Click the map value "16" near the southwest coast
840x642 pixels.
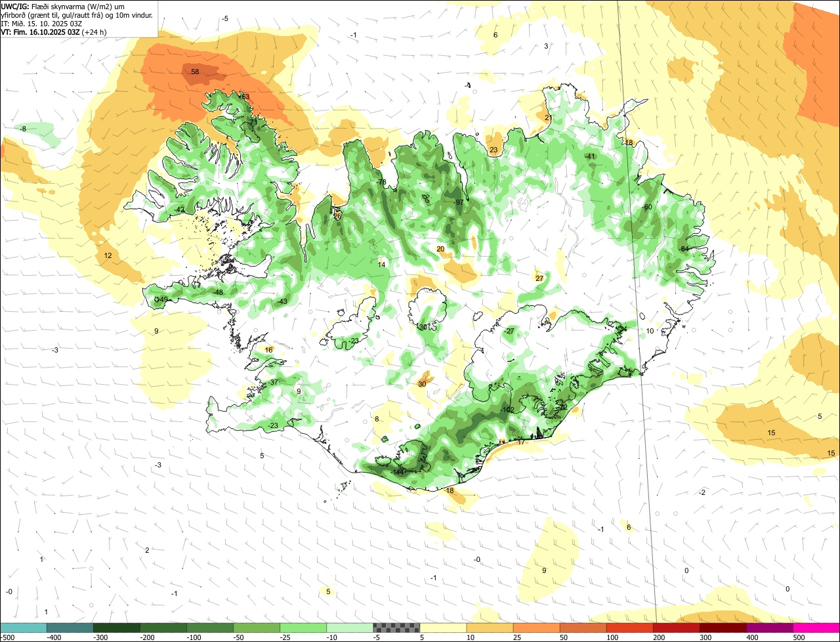(268, 351)
